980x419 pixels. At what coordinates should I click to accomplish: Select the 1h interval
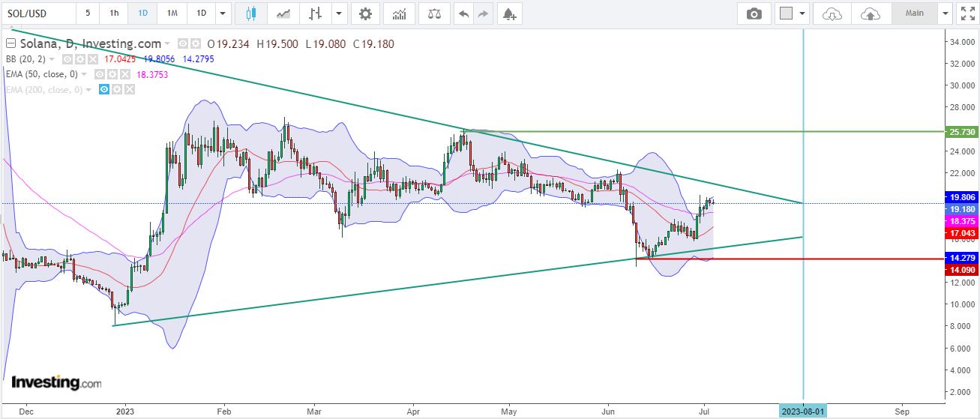click(x=114, y=13)
